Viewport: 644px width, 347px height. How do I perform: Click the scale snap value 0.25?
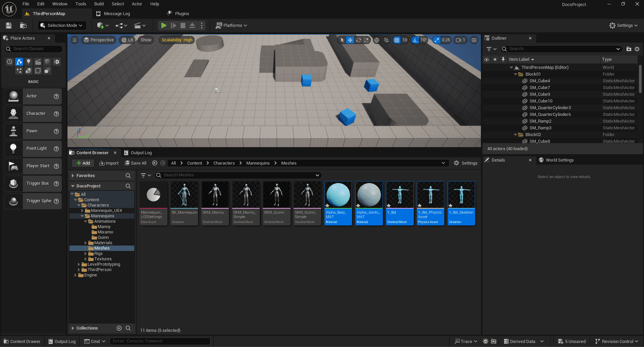tap(446, 40)
